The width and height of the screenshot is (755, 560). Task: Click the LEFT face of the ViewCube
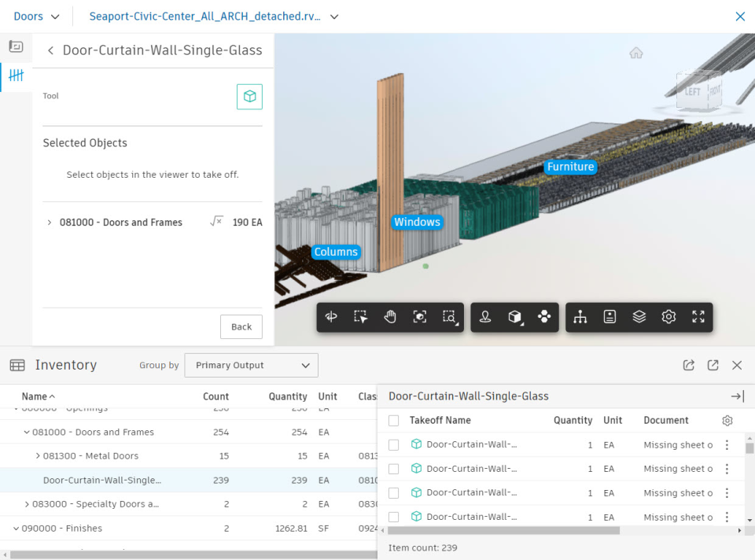(x=691, y=91)
